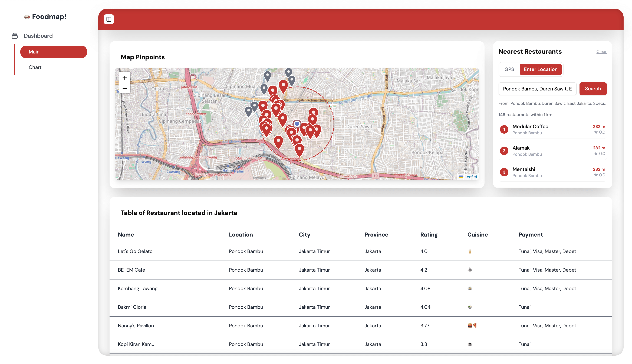Viewport: 632px width, 364px height.
Task: Click the star rating icon for Modular Coffee
Action: click(x=596, y=132)
